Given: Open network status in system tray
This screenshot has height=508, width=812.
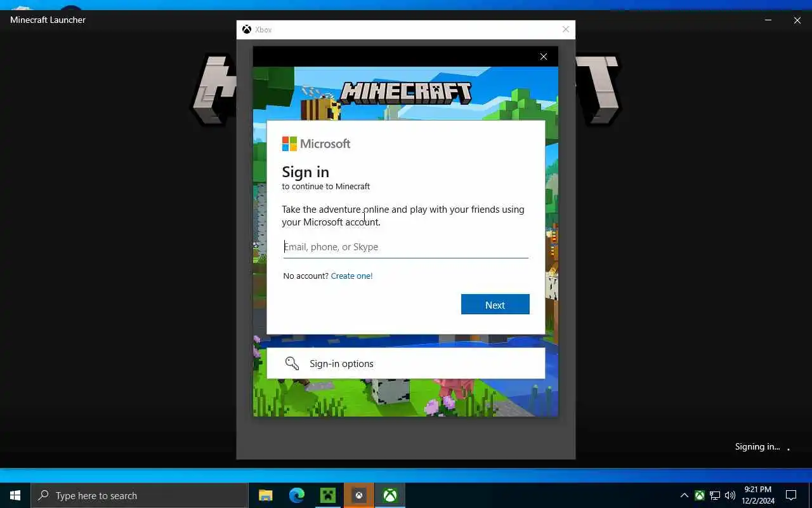Looking at the screenshot, I should 715,495.
